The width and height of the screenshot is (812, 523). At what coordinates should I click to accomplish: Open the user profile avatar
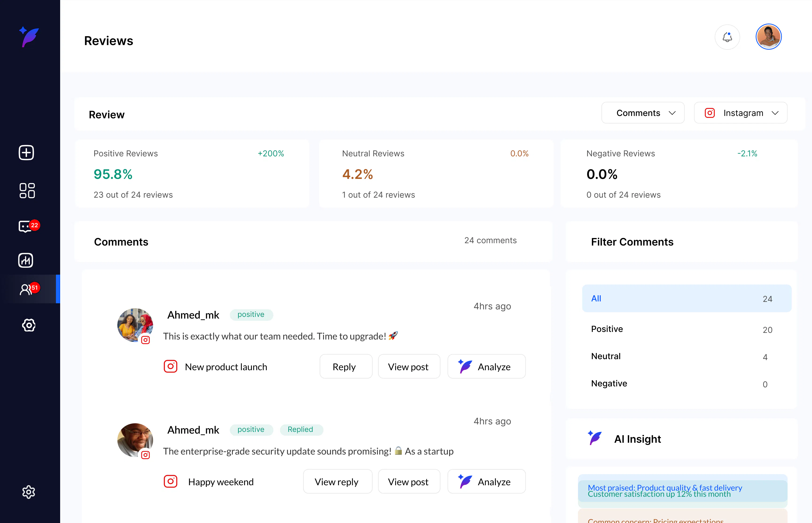click(x=769, y=37)
